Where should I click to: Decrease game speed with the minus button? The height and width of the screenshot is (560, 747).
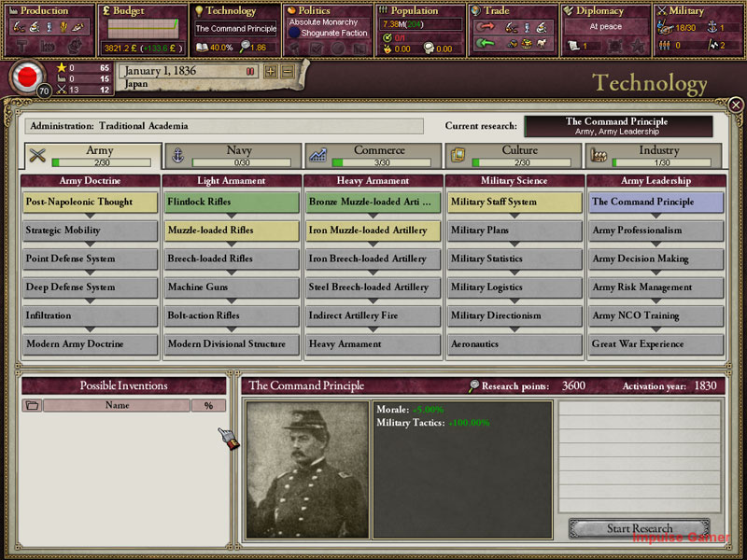[x=288, y=72]
